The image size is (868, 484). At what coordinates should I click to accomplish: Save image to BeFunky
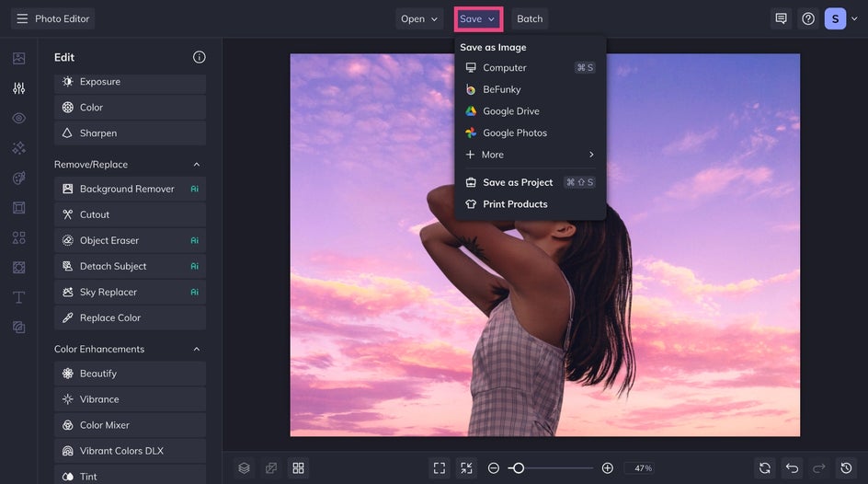coord(531,89)
